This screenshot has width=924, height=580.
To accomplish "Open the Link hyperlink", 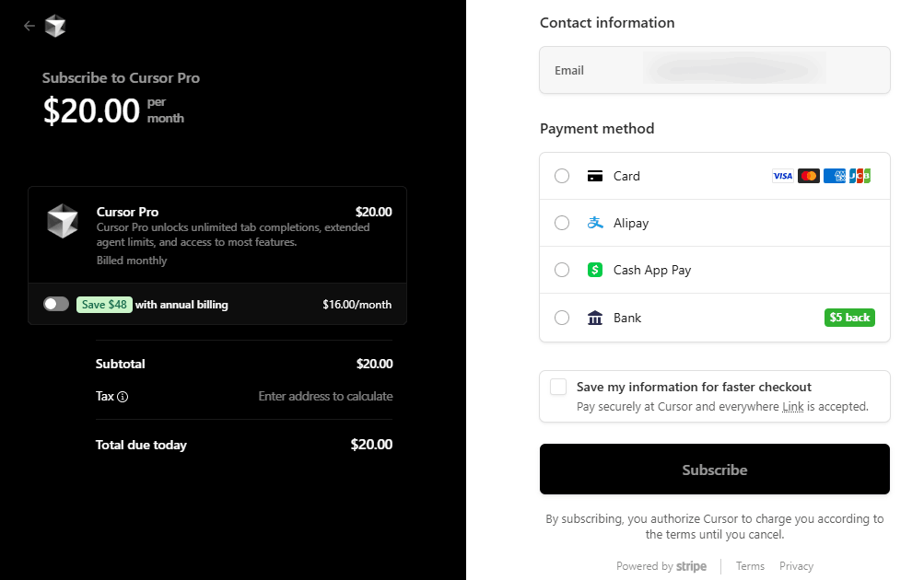I will 792,407.
